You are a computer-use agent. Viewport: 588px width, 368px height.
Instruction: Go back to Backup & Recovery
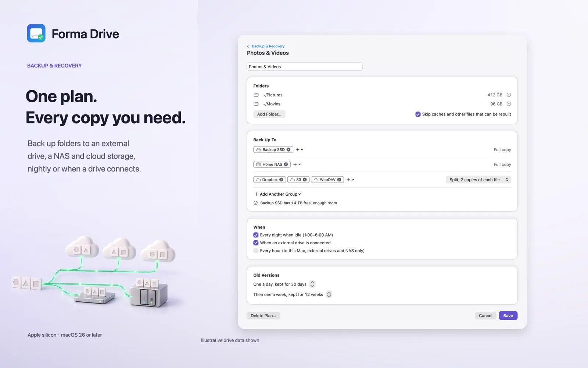(x=268, y=46)
